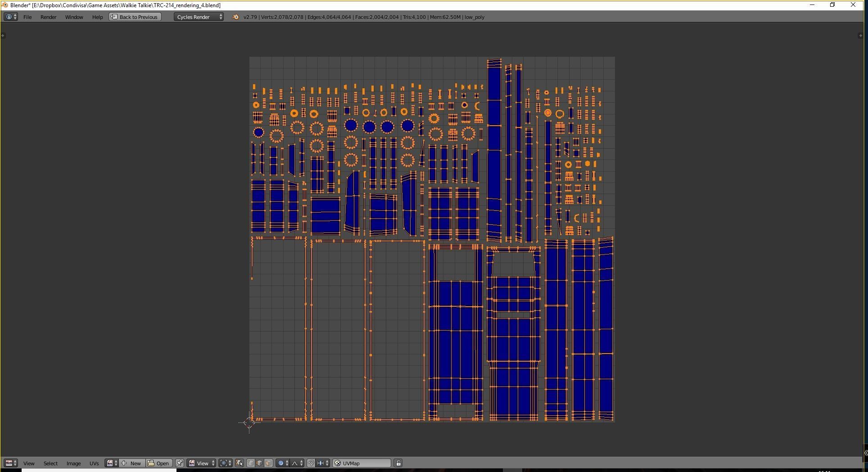
Task: Open the Info editor type selector
Action: point(11,17)
